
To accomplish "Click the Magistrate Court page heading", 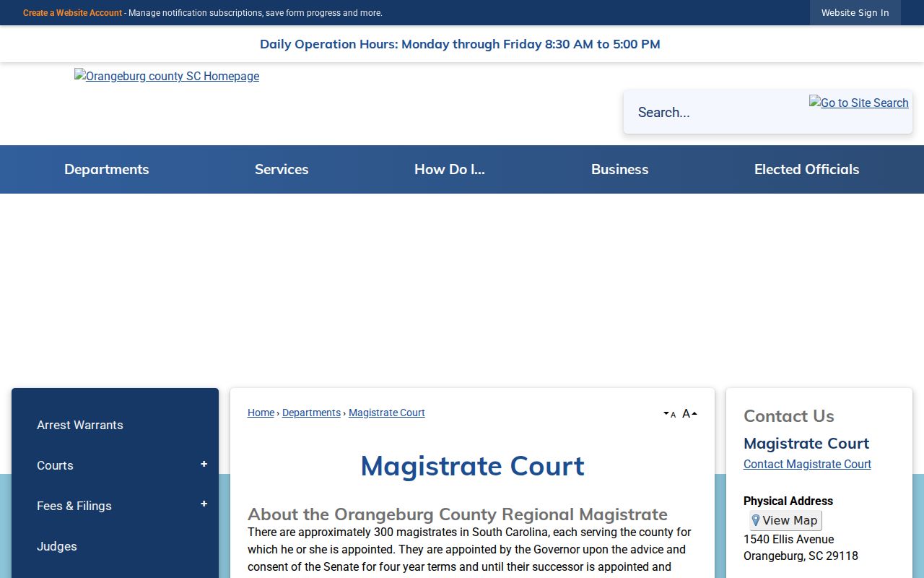I will coord(472,466).
